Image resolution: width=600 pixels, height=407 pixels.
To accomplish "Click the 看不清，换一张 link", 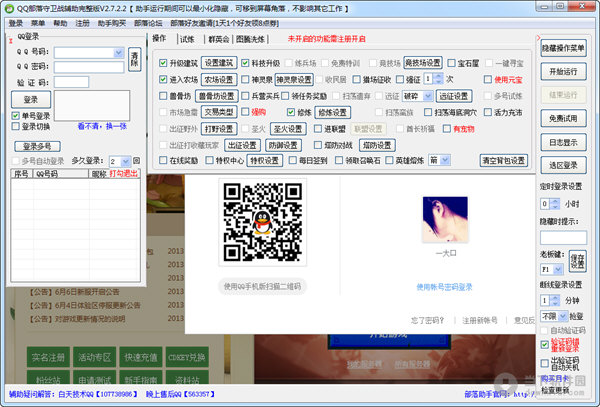I will 102,126.
